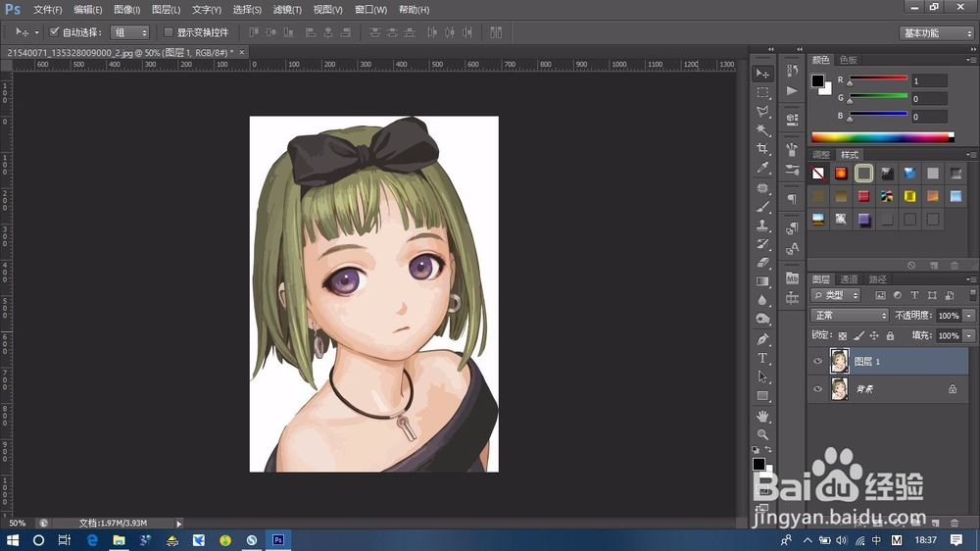Open the 组 auto-select dropdown
Image resolution: width=980 pixels, height=551 pixels.
click(129, 32)
